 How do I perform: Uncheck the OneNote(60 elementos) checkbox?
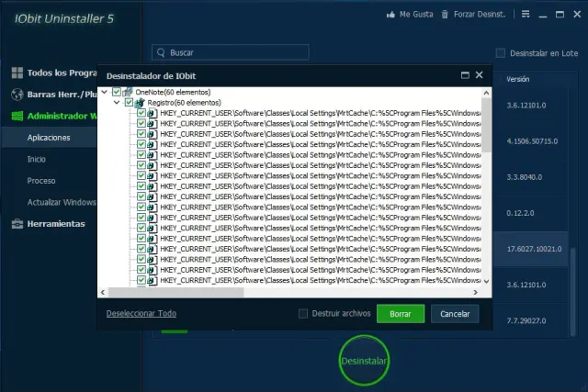click(117, 93)
